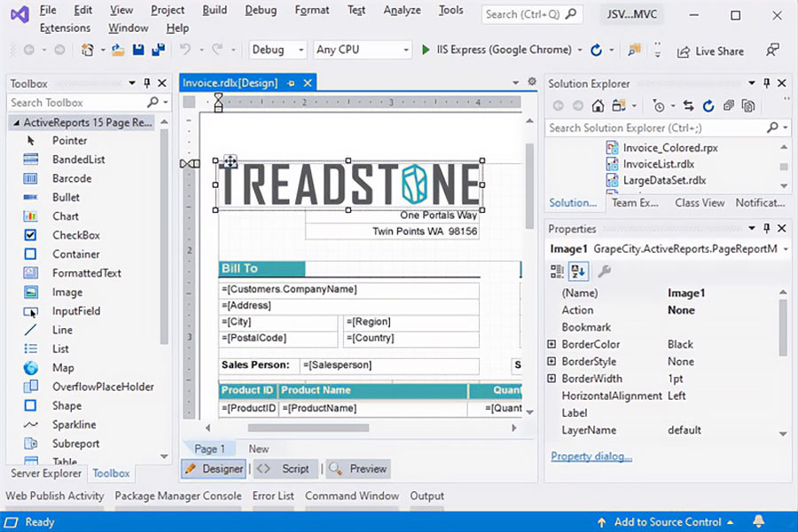Switch to Server Explorer tab

[46, 473]
